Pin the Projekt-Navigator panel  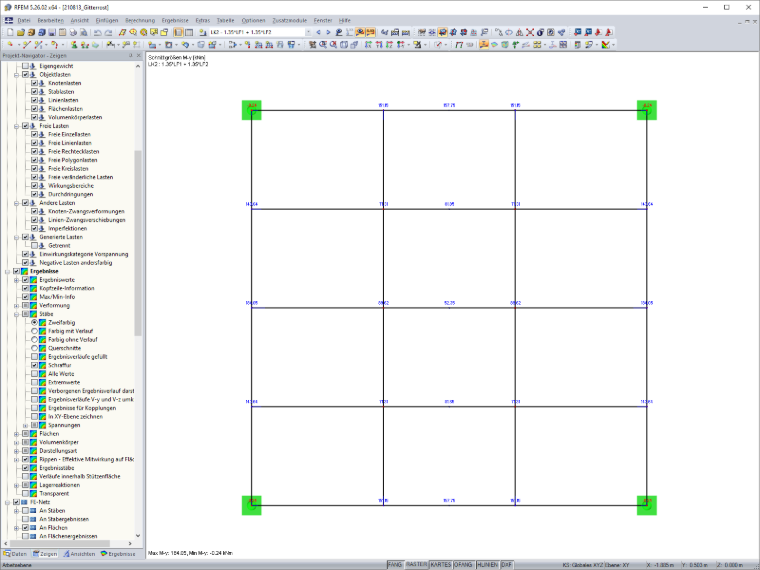click(130, 56)
